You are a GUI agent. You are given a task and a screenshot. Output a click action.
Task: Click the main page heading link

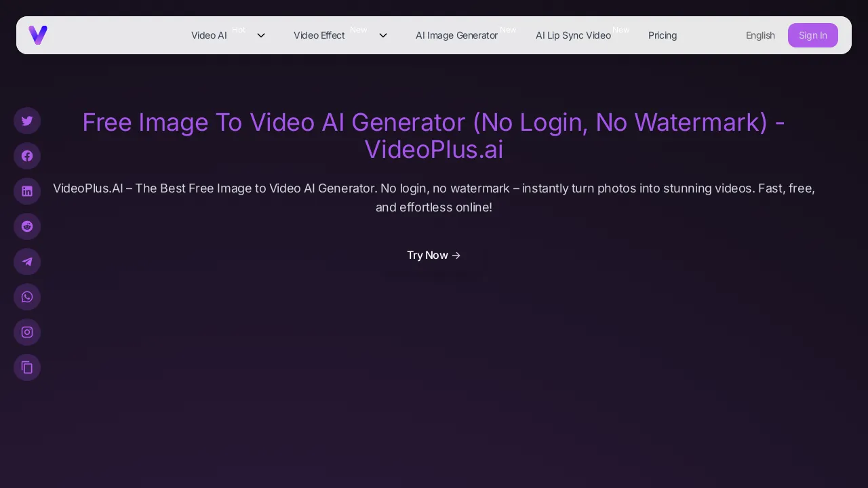(434, 136)
